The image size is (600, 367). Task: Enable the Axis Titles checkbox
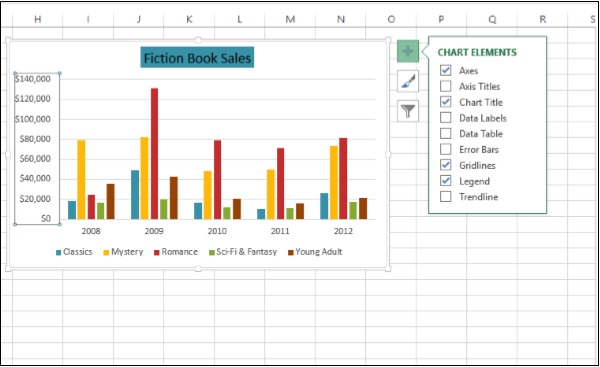[445, 86]
